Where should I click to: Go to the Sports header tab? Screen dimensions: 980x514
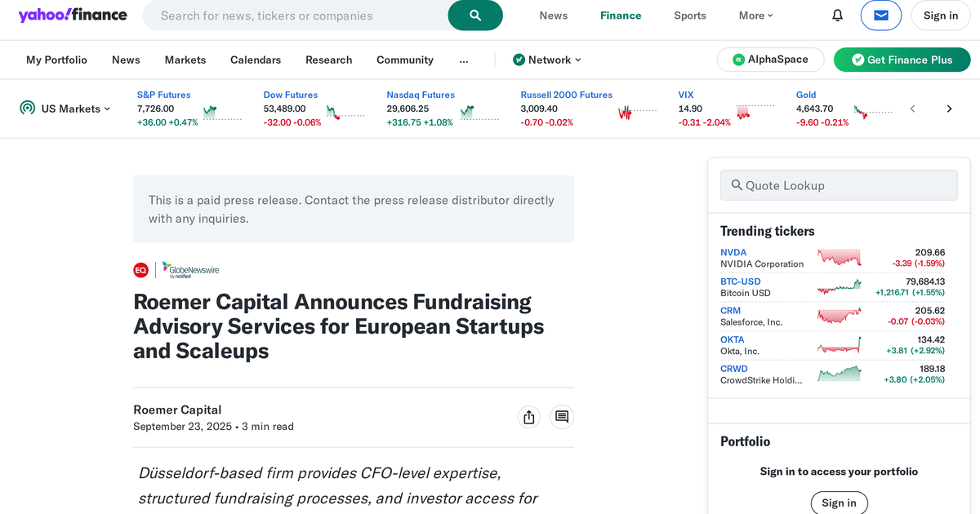690,16
